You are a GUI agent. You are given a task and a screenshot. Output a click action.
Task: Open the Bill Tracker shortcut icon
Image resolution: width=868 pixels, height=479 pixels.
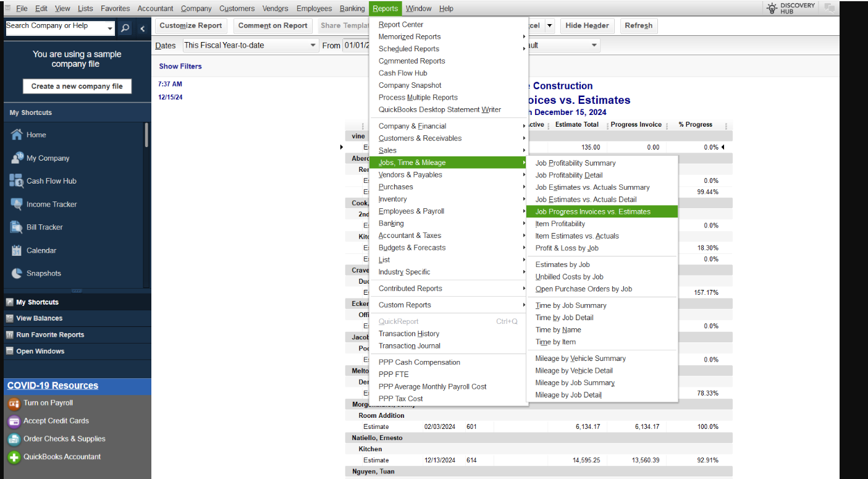coord(17,227)
